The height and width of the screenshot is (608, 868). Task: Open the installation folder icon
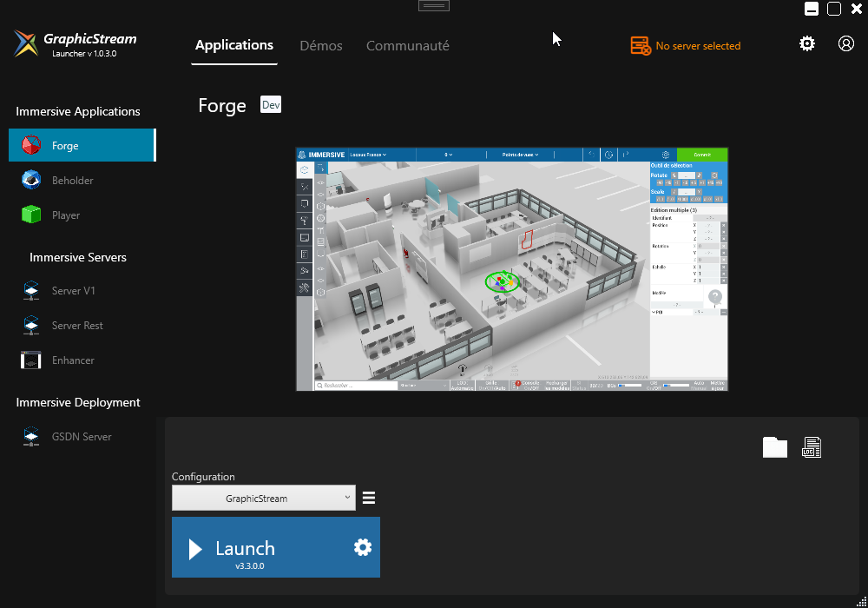click(775, 447)
